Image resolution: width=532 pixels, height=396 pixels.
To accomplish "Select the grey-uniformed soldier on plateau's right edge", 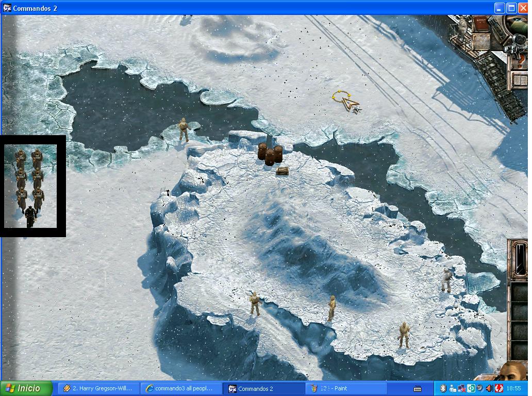I will click(x=446, y=280).
